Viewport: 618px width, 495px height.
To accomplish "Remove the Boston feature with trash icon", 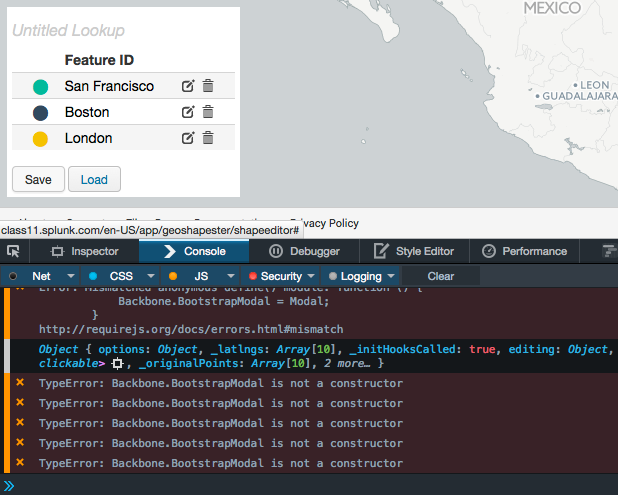I will click(x=208, y=113).
